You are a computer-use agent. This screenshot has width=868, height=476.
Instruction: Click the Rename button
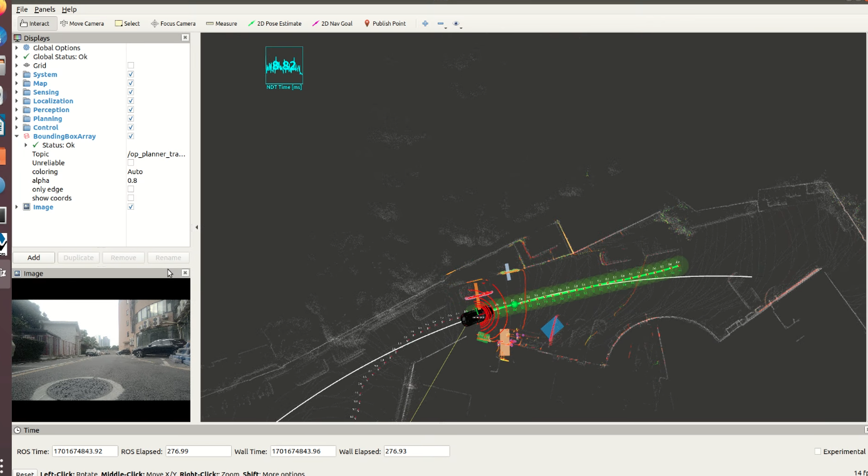tap(168, 257)
